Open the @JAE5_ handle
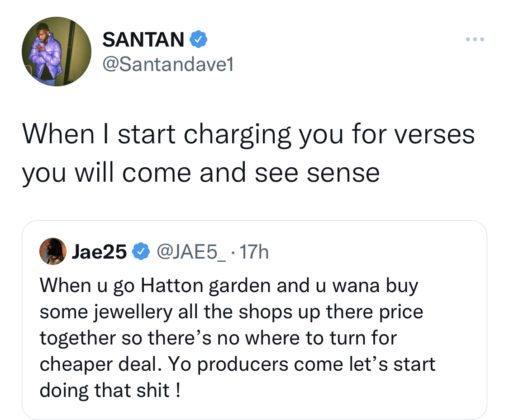This screenshot has width=509, height=420. click(191, 252)
